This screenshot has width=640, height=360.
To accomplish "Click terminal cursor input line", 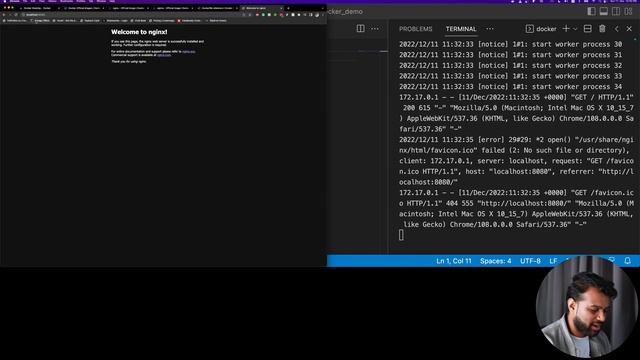I will point(401,235).
